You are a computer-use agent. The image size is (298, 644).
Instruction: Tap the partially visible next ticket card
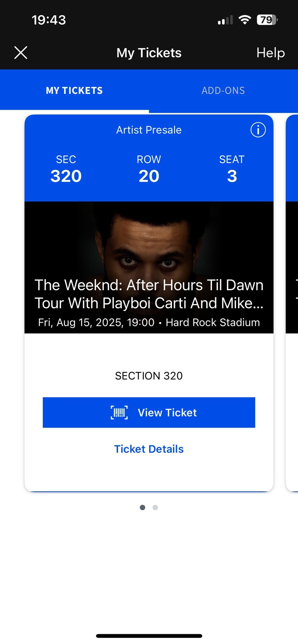[293, 302]
